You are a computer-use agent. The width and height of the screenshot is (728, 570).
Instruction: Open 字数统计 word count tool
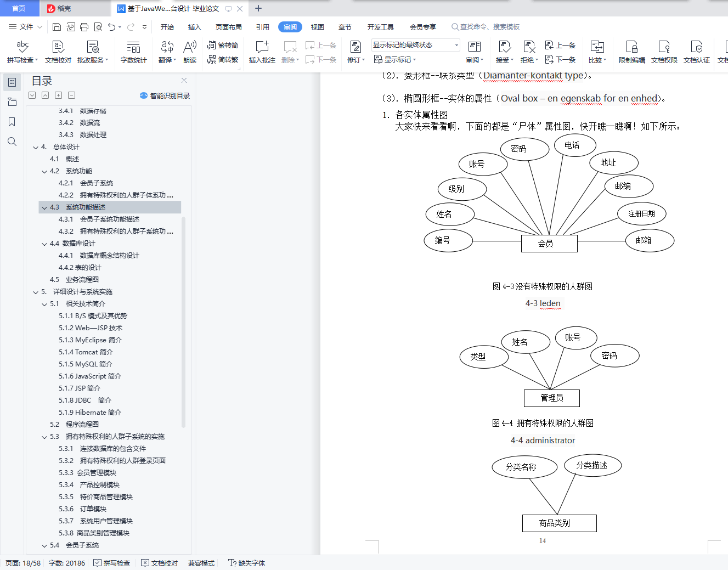[x=134, y=52]
